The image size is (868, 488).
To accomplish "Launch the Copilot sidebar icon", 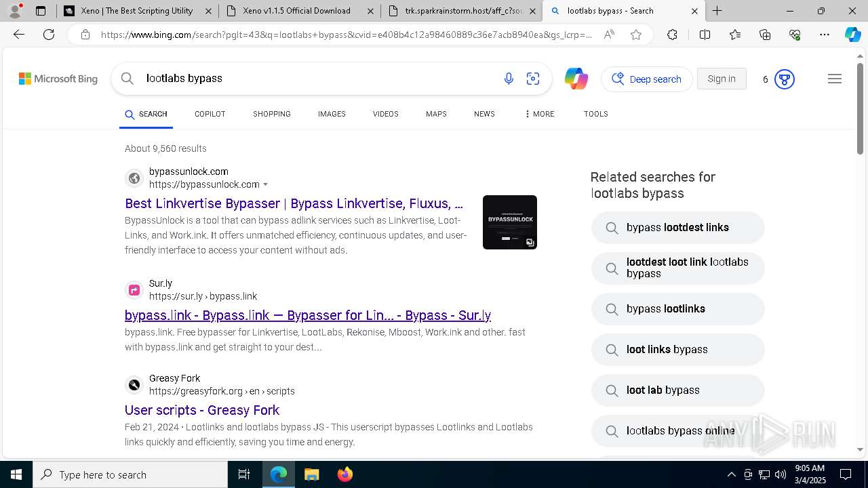I will [x=853, y=35].
